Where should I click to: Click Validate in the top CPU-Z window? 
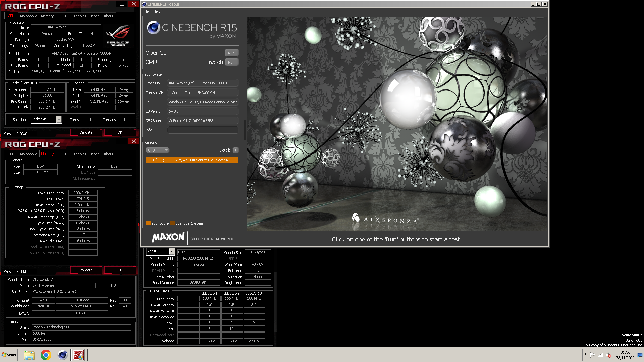pos(86,132)
